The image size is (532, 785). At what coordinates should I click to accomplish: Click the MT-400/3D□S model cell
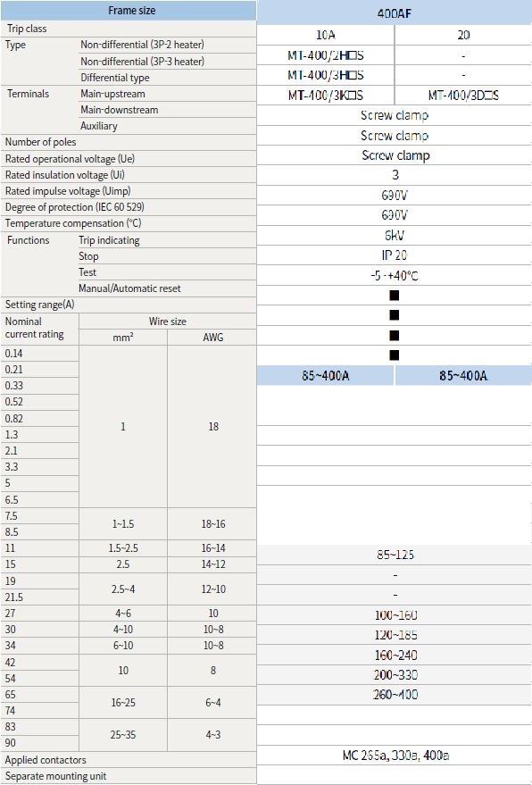pos(463,96)
